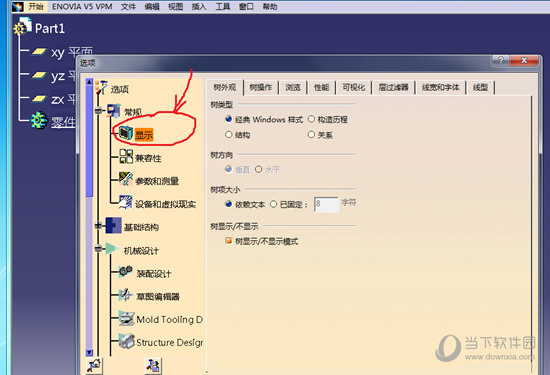
Task: Click the 机械设计 icon
Action: click(113, 248)
